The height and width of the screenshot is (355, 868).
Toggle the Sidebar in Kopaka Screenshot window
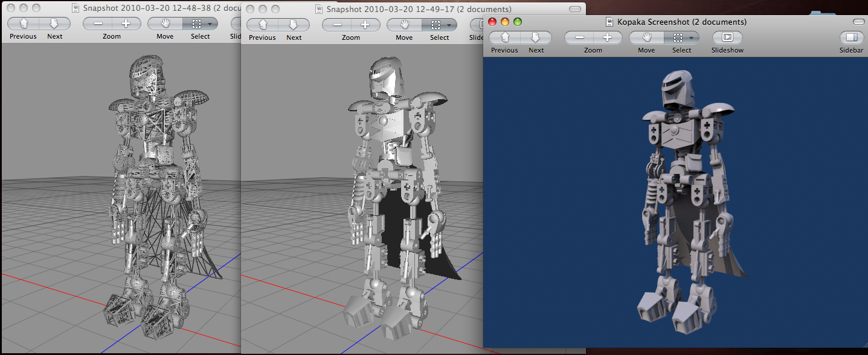852,37
